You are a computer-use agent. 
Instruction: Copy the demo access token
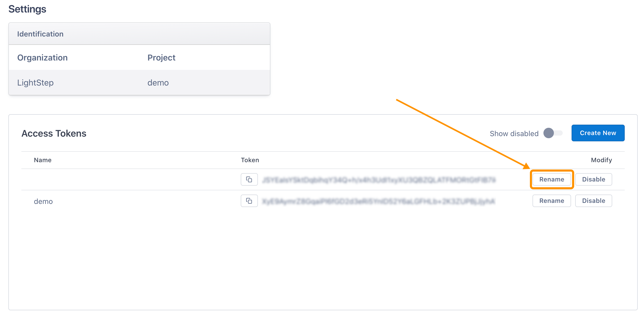249,201
